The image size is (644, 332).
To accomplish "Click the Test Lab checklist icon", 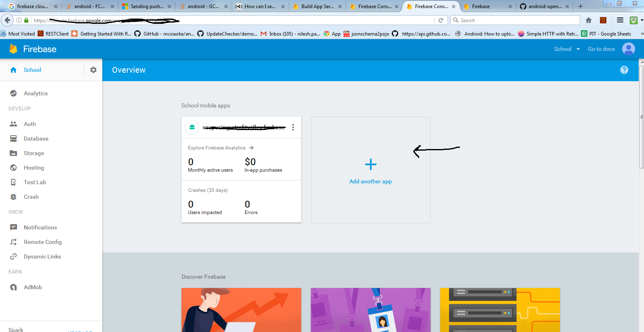I will point(13,182).
